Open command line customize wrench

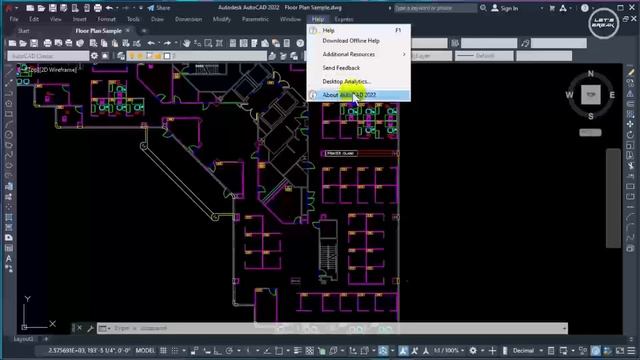point(90,328)
